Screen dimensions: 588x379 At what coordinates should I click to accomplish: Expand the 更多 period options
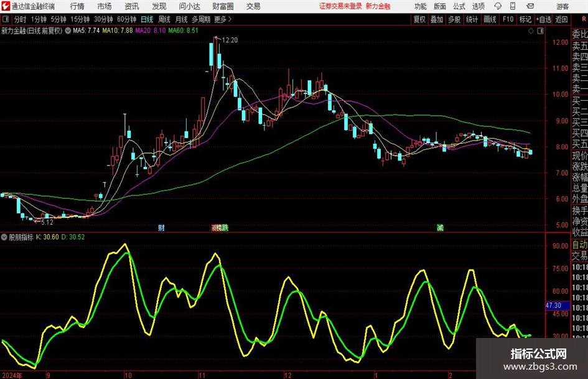click(x=223, y=19)
